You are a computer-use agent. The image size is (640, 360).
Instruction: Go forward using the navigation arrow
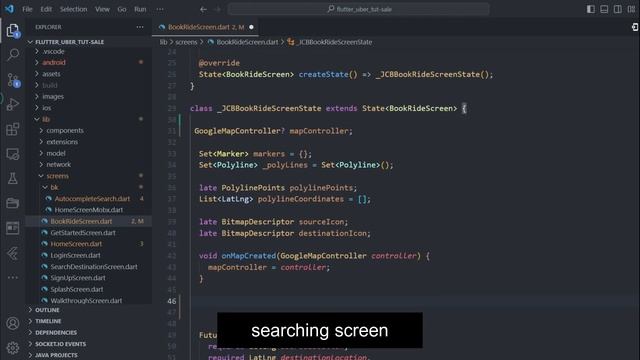(218, 9)
